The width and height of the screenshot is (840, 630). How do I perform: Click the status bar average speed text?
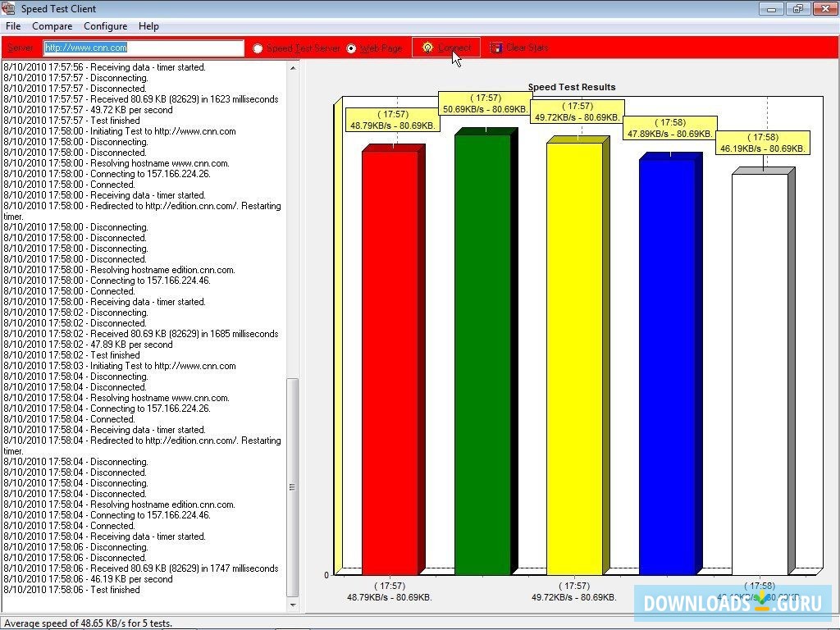89,623
